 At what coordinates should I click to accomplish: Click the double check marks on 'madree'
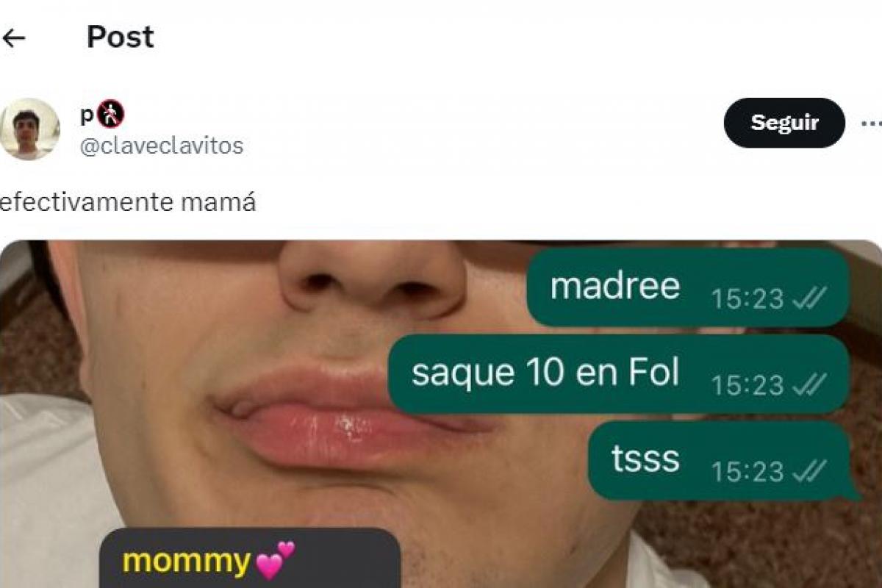tap(809, 298)
